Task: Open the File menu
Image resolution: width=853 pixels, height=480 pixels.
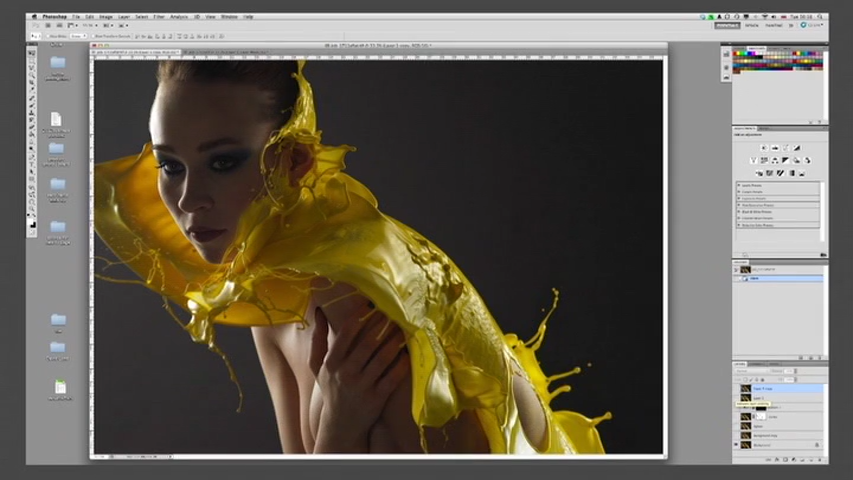Action: point(76,17)
